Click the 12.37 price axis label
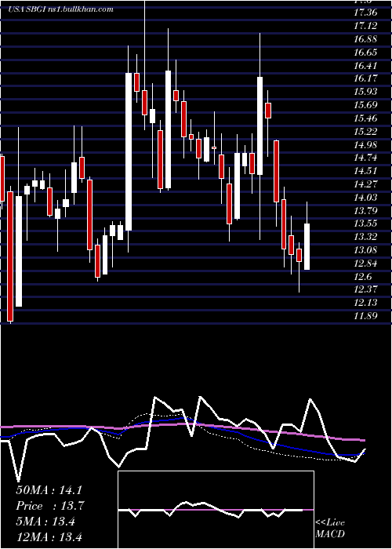The image size is (392, 549). coord(365,290)
